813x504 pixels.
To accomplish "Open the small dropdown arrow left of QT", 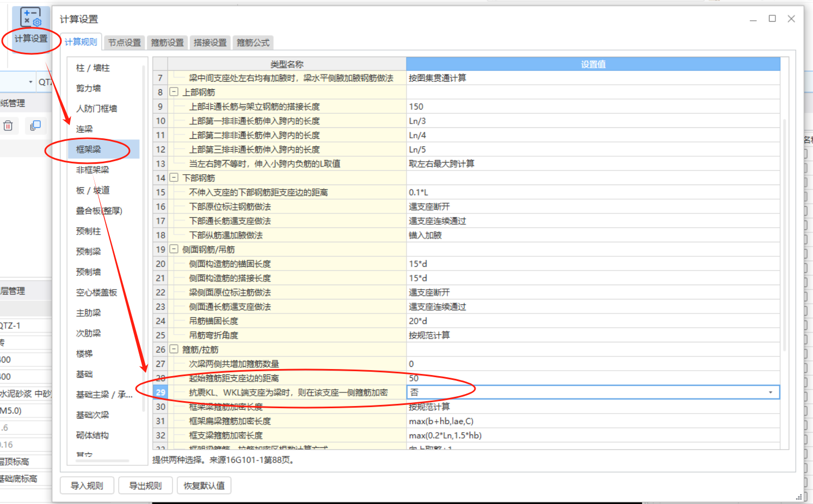I will pyautogui.click(x=30, y=82).
